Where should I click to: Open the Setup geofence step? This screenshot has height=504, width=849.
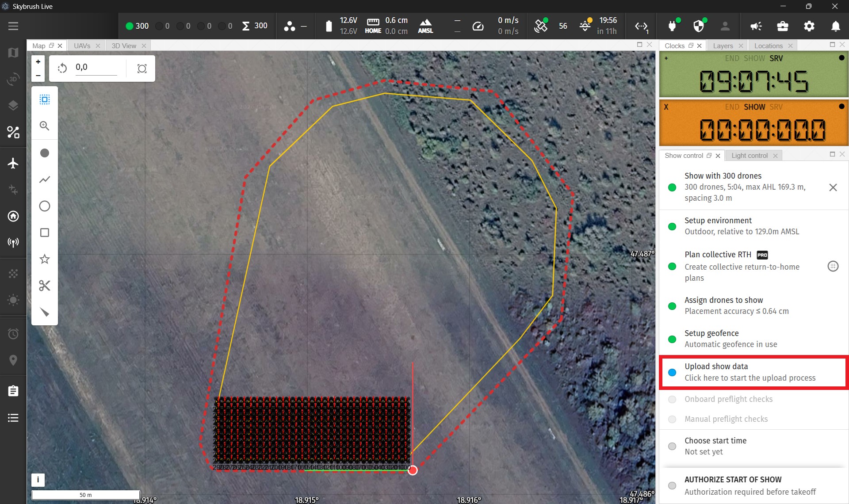point(753,339)
